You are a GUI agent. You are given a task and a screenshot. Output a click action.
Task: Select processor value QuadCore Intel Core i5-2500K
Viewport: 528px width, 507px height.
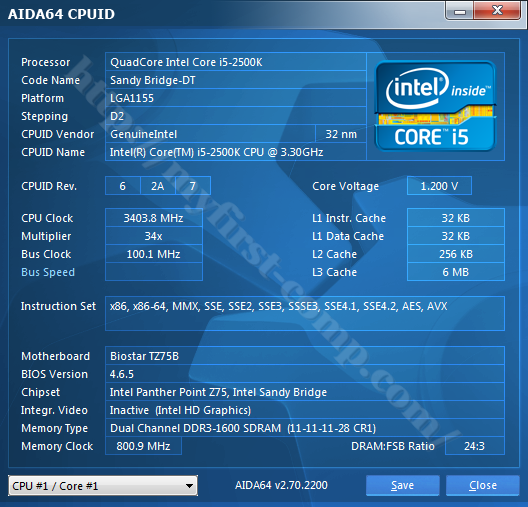tap(236, 62)
